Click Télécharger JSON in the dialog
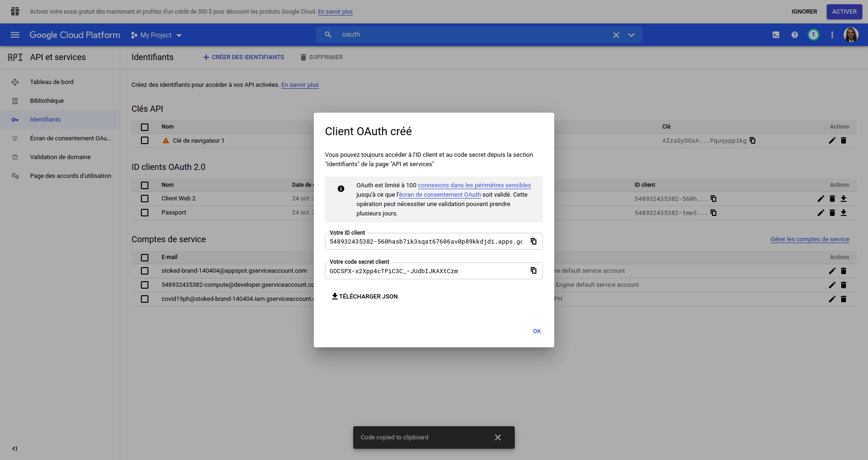The image size is (868, 460). click(x=364, y=296)
